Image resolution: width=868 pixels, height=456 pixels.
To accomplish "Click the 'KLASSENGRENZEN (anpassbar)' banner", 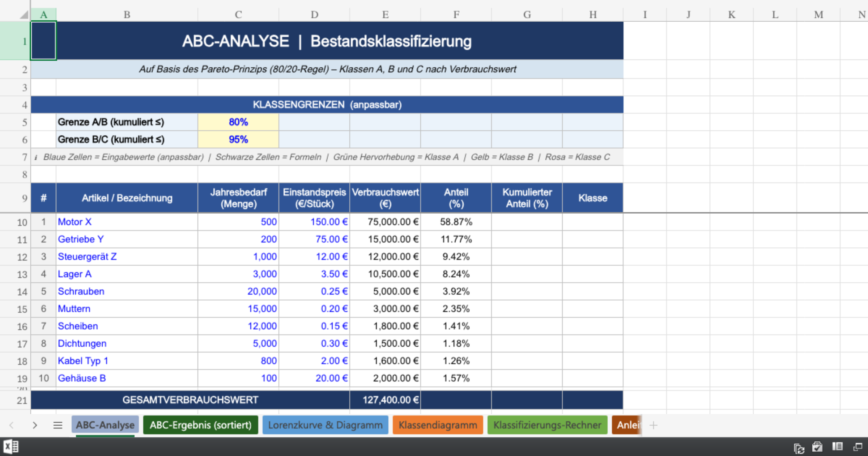I will click(327, 105).
